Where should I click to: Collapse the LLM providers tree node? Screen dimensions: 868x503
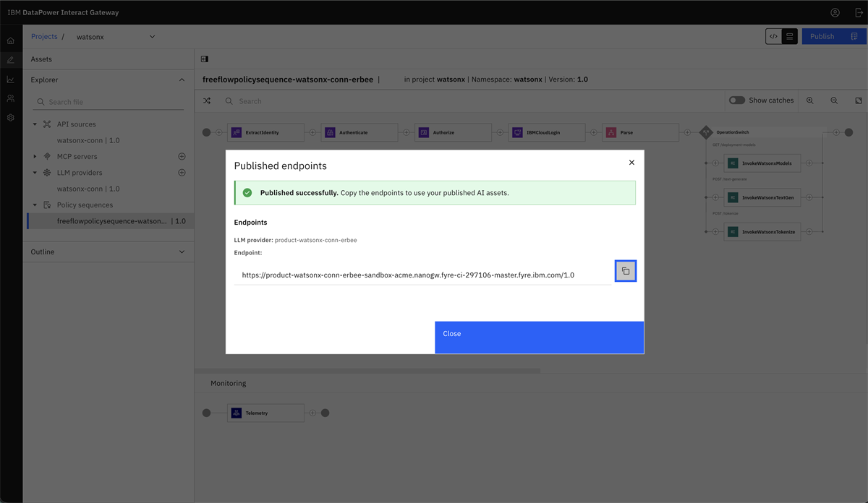point(35,173)
